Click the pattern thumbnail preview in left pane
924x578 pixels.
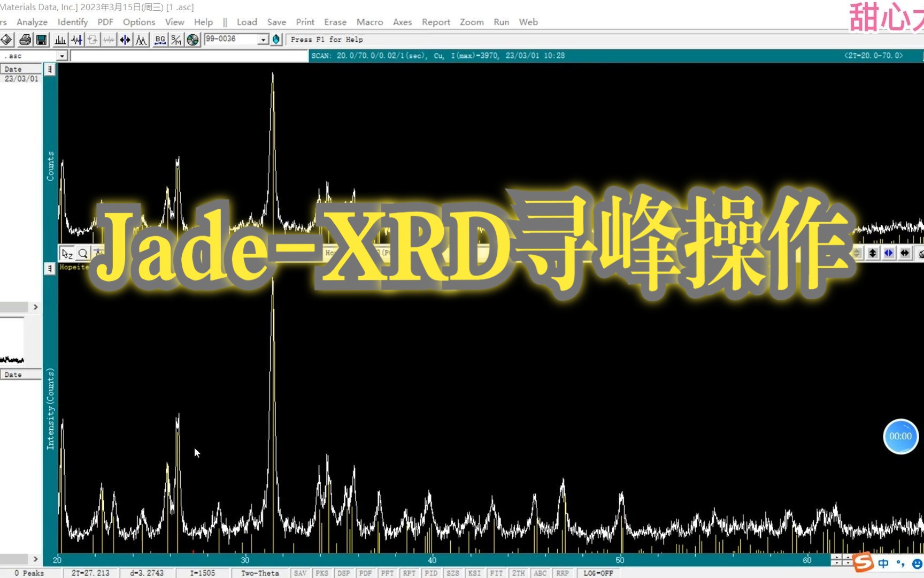(x=12, y=341)
